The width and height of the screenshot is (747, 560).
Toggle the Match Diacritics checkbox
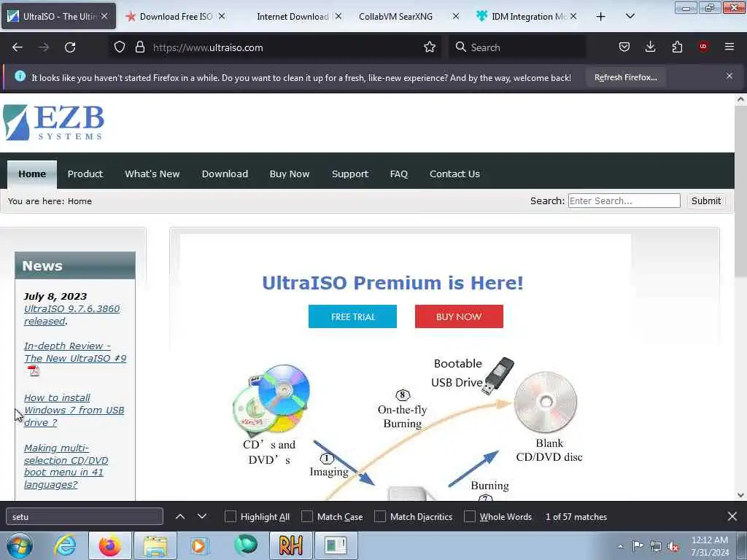[379, 517]
